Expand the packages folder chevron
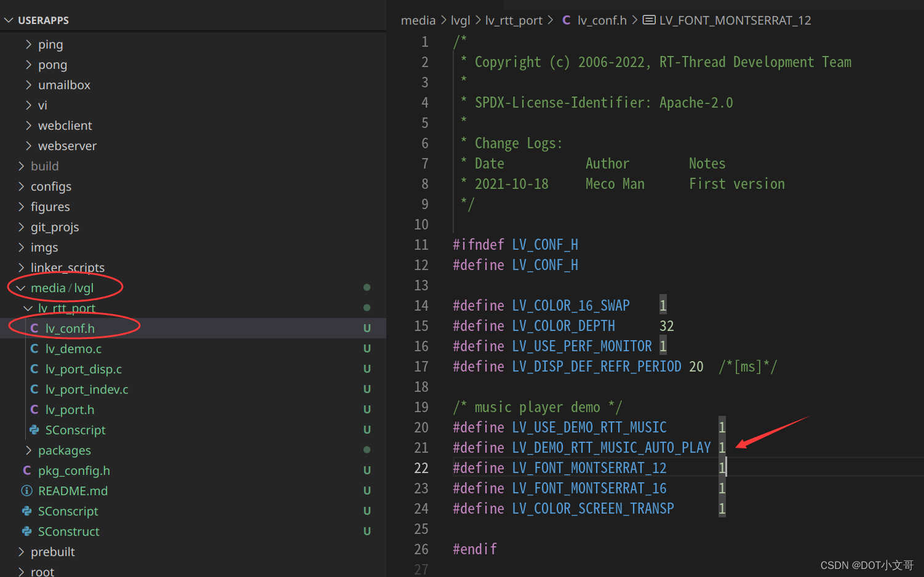 point(28,450)
